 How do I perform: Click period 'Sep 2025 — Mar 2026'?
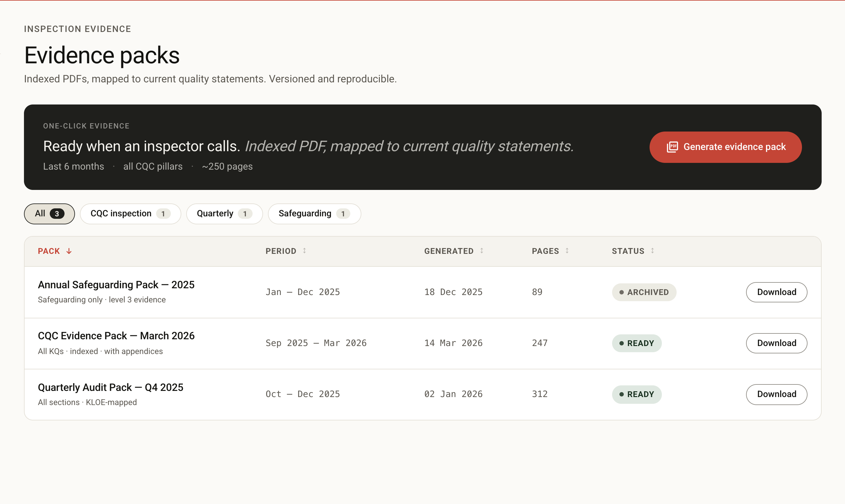[316, 343]
